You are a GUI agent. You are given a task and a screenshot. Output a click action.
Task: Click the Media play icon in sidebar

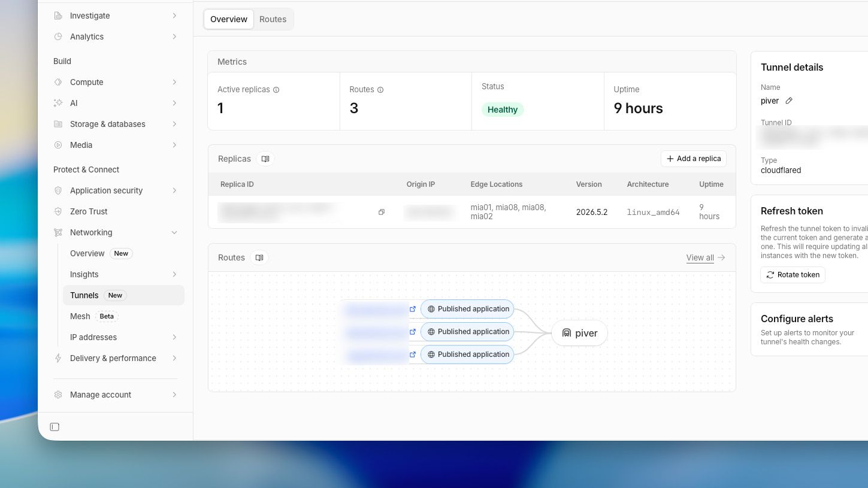point(58,145)
